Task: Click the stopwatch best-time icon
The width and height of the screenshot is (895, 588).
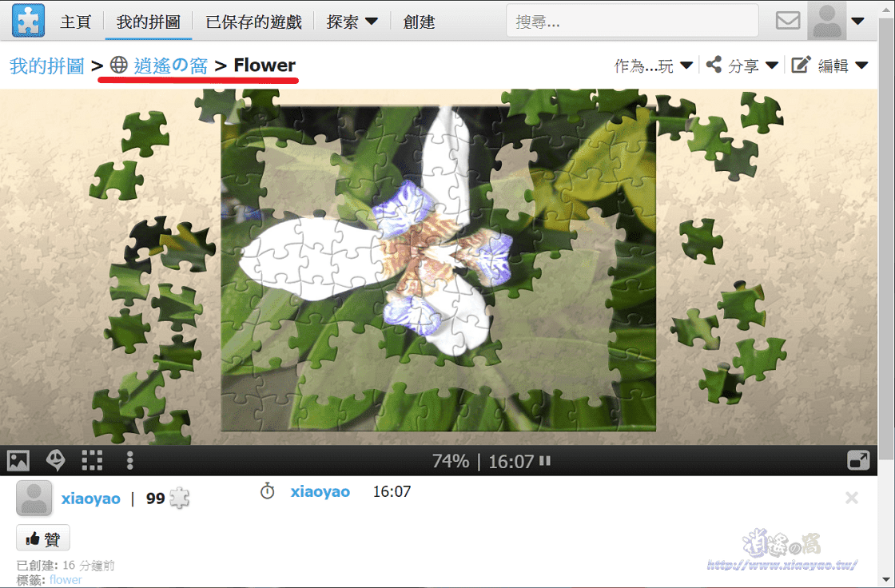Action: (267, 491)
